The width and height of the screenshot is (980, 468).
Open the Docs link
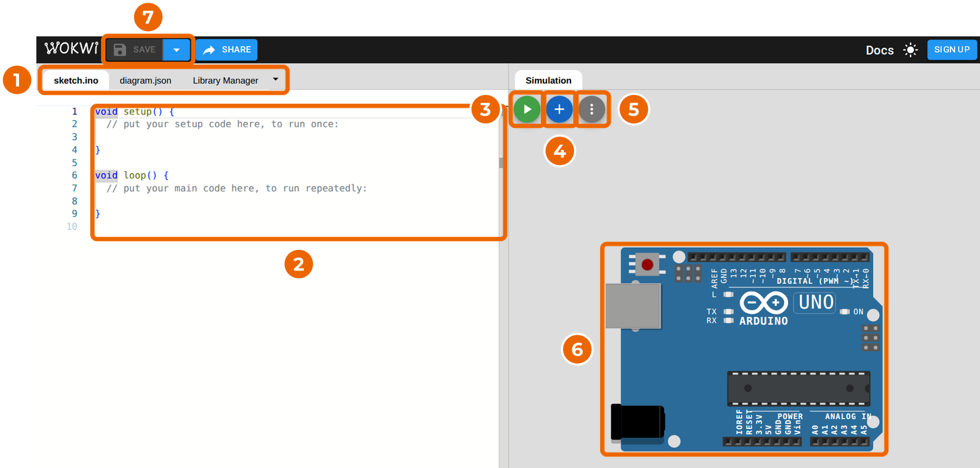(x=880, y=50)
